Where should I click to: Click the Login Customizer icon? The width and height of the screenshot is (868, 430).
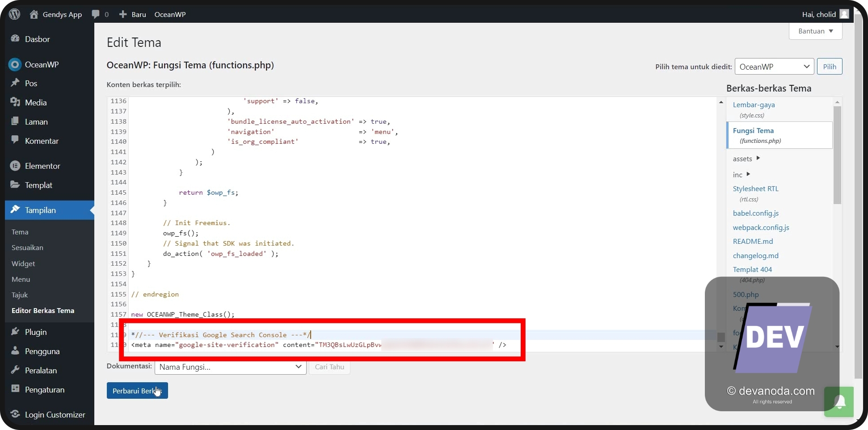tap(15, 414)
